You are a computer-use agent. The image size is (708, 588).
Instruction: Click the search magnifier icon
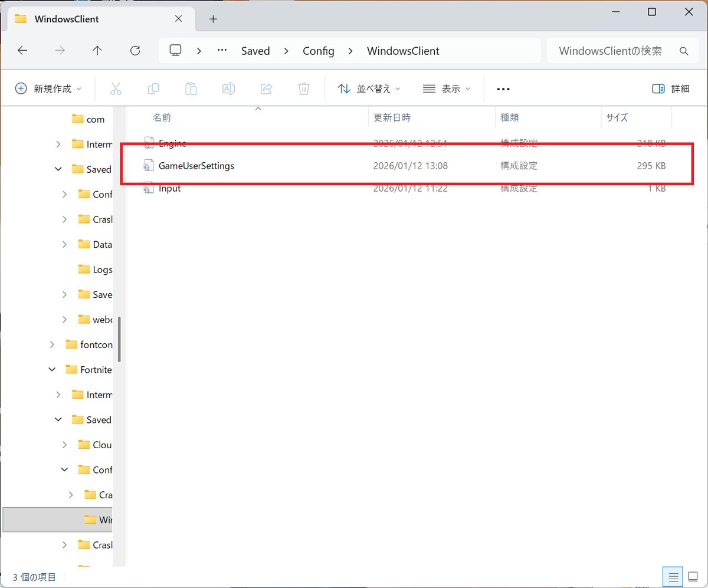[x=684, y=51]
